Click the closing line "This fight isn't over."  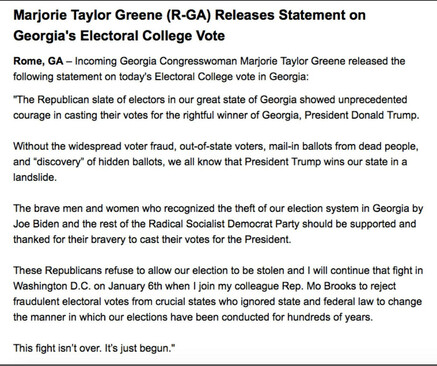click(x=57, y=348)
